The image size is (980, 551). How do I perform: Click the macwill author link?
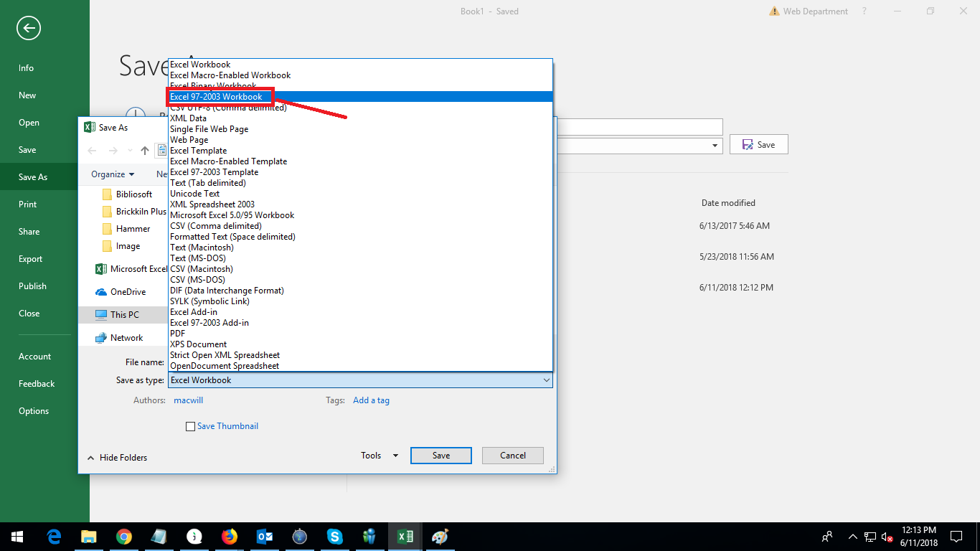click(x=189, y=400)
